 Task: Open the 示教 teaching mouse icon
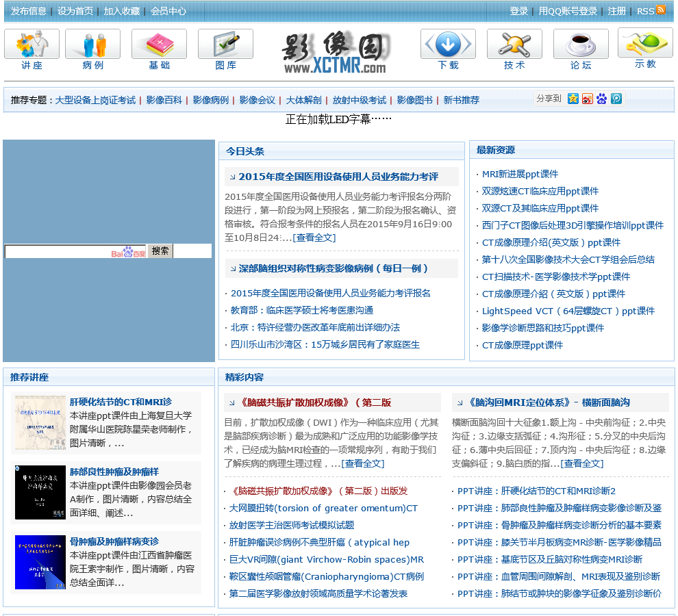click(x=646, y=43)
